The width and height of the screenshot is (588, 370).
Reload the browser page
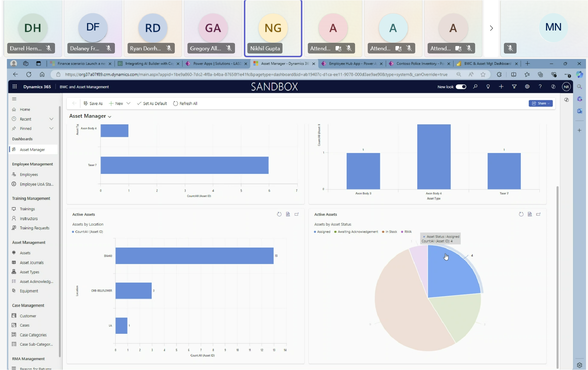coord(29,75)
